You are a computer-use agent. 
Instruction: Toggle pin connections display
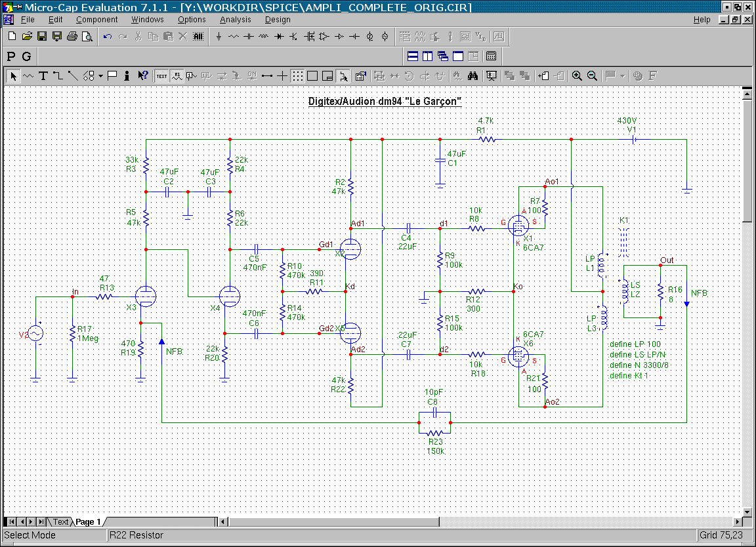tap(266, 75)
